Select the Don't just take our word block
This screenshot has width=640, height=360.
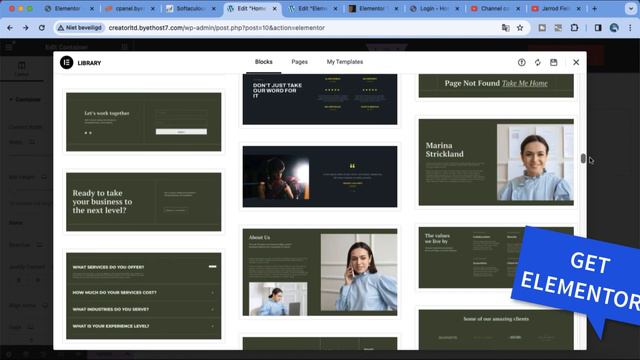(x=320, y=99)
